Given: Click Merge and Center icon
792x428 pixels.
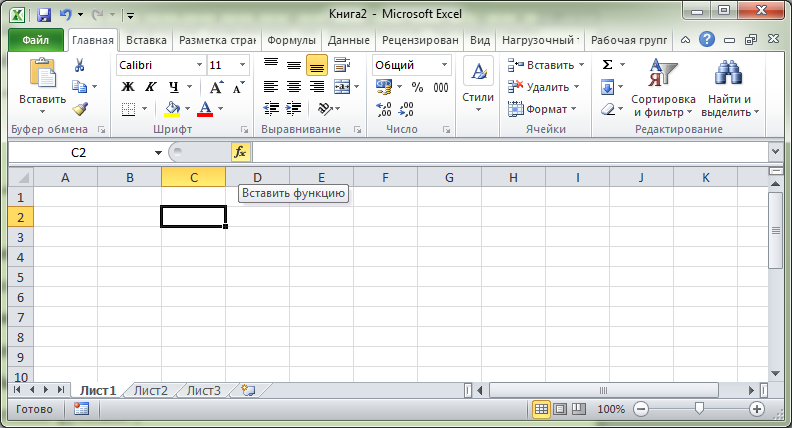Looking at the screenshot, I should coord(342,87).
